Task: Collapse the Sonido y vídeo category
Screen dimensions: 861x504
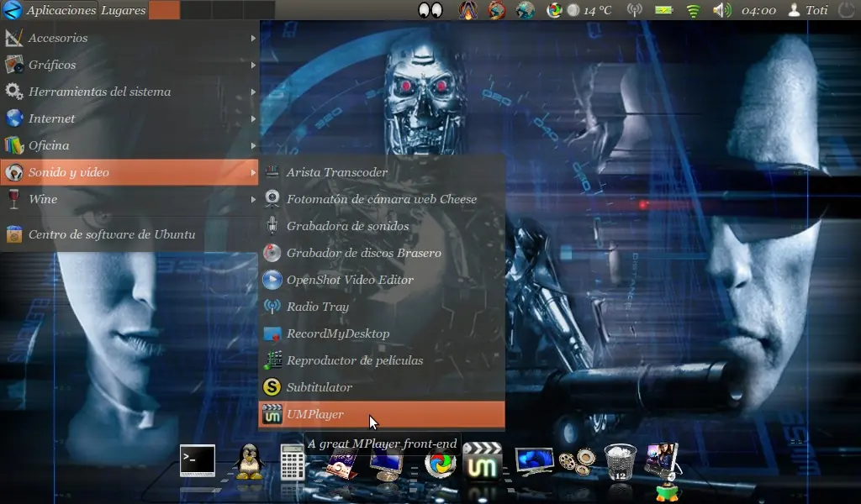Action: tap(129, 172)
